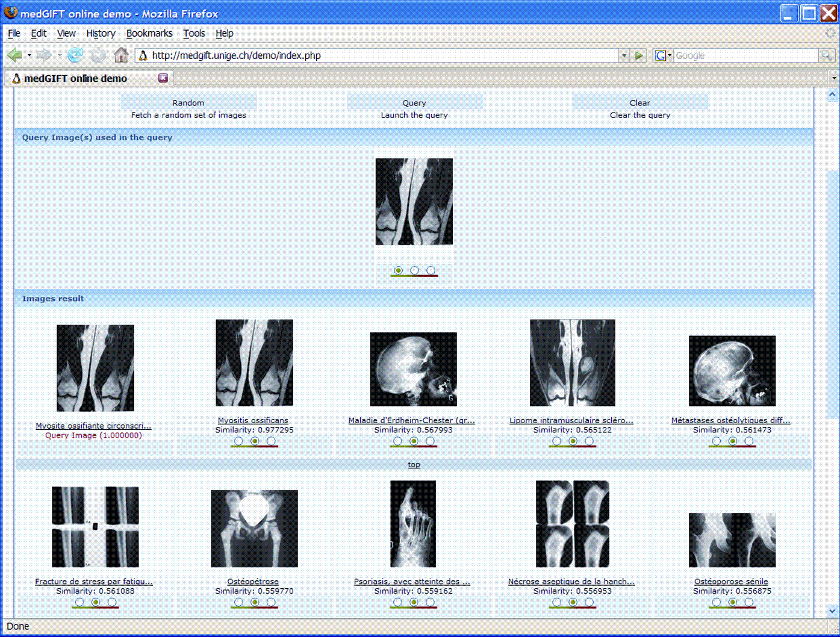Click the Query button to launch the query
Viewport: 840px width, 637px height.
tap(414, 102)
